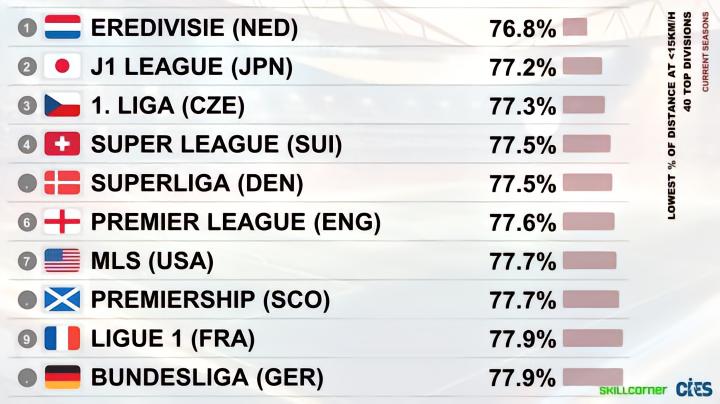The height and width of the screenshot is (404, 720).
Task: Open the CIES logo
Action: (694, 389)
